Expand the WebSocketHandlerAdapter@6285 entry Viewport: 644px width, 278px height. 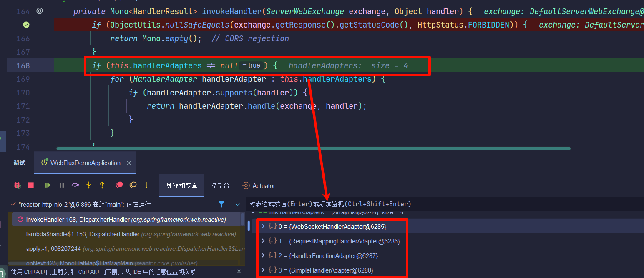coord(263,226)
